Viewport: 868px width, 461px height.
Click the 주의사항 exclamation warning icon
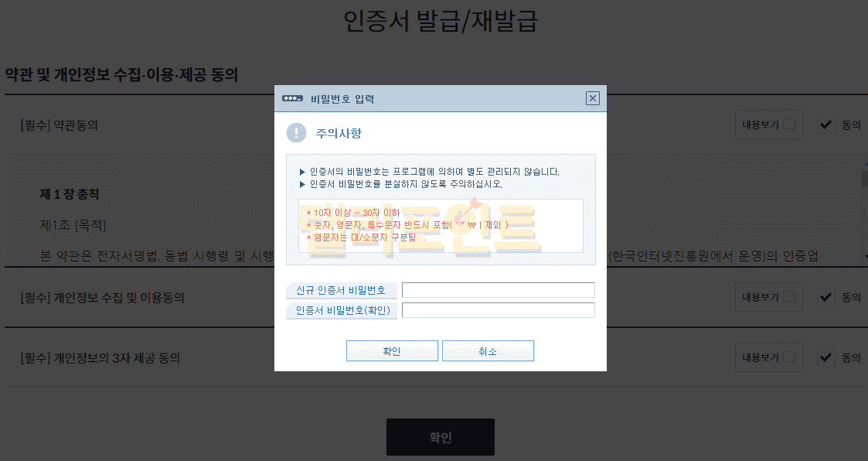pyautogui.click(x=296, y=133)
